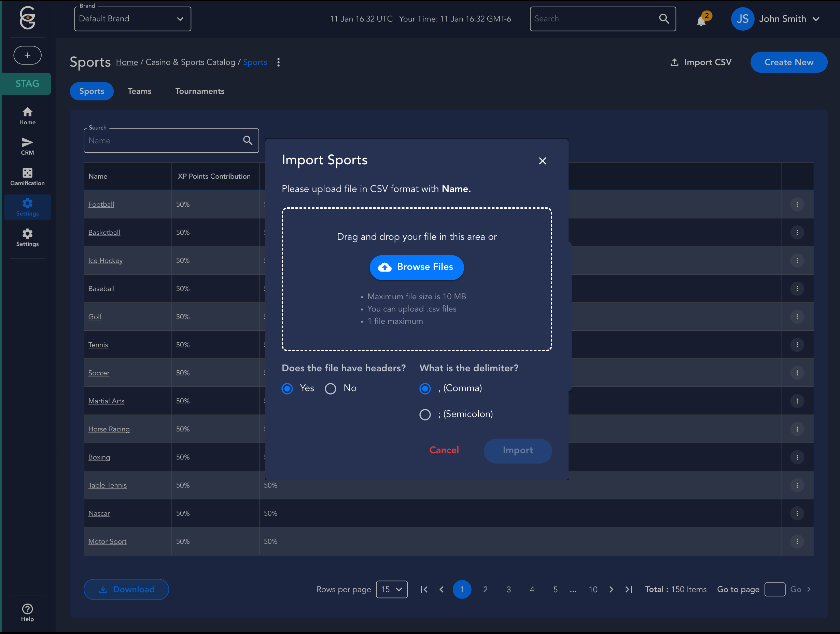Choose the Semicolon delimiter option

pos(425,414)
